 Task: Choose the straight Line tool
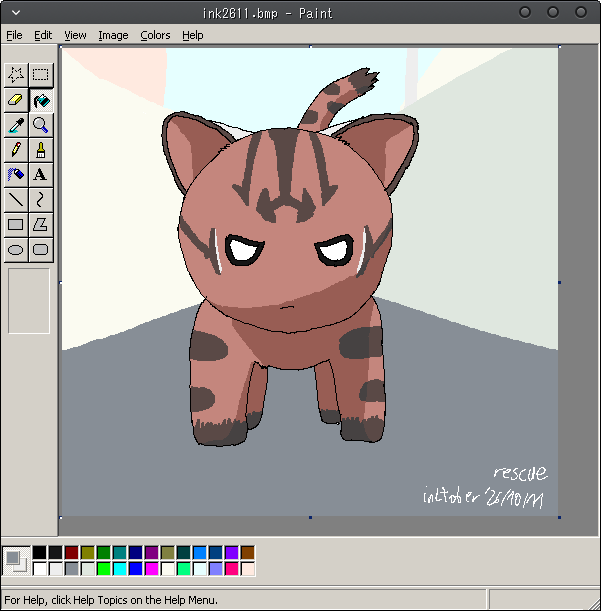pos(16,200)
